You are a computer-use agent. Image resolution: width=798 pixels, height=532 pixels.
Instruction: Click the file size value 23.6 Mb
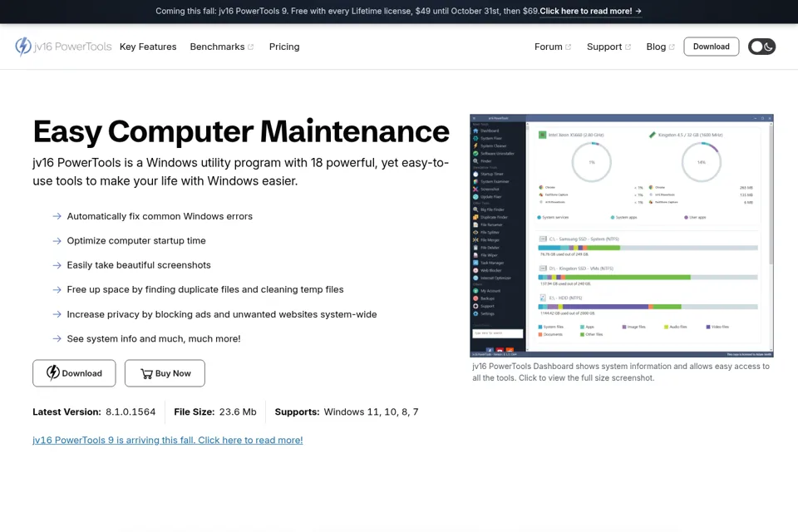point(238,411)
